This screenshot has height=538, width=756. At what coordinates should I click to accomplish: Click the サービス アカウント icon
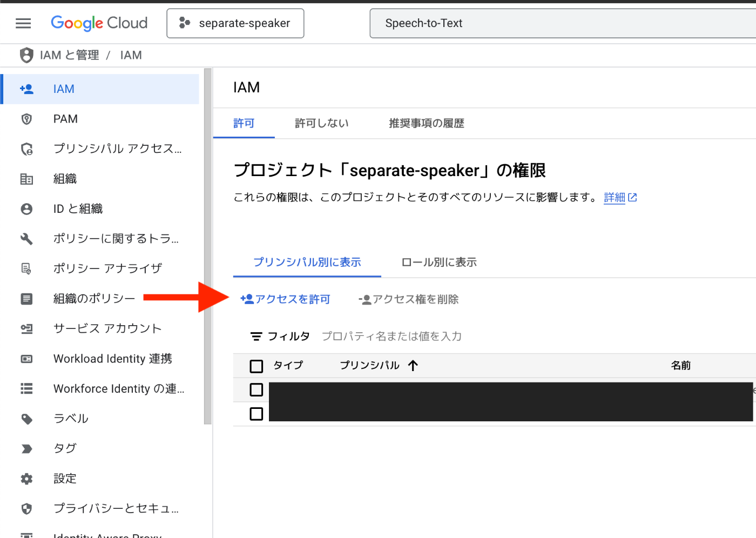click(x=26, y=328)
